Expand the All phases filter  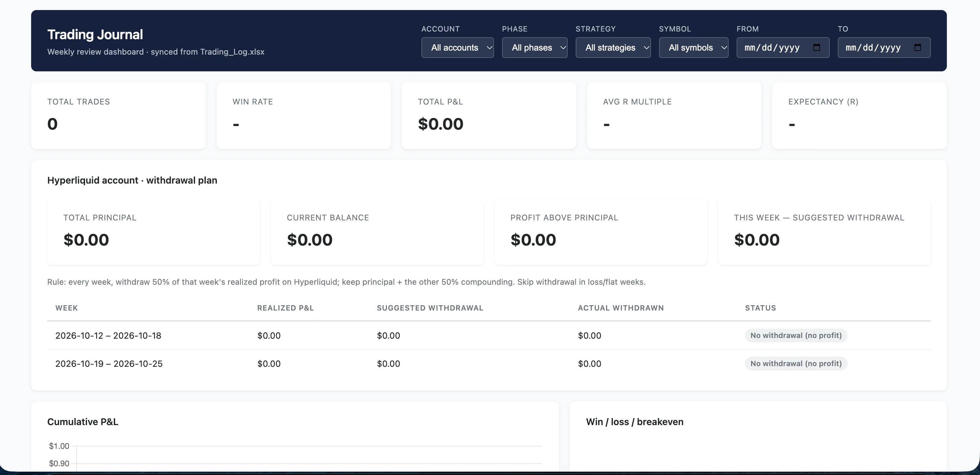pos(535,48)
